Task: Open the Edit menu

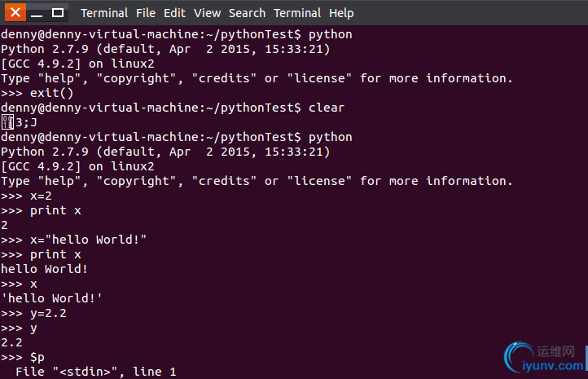Action: (x=174, y=13)
